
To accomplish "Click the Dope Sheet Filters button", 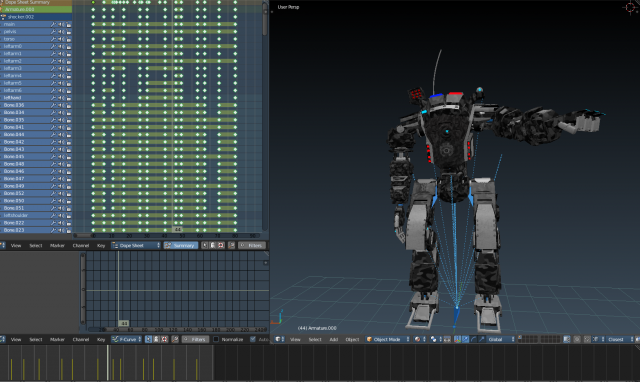I will (x=252, y=245).
